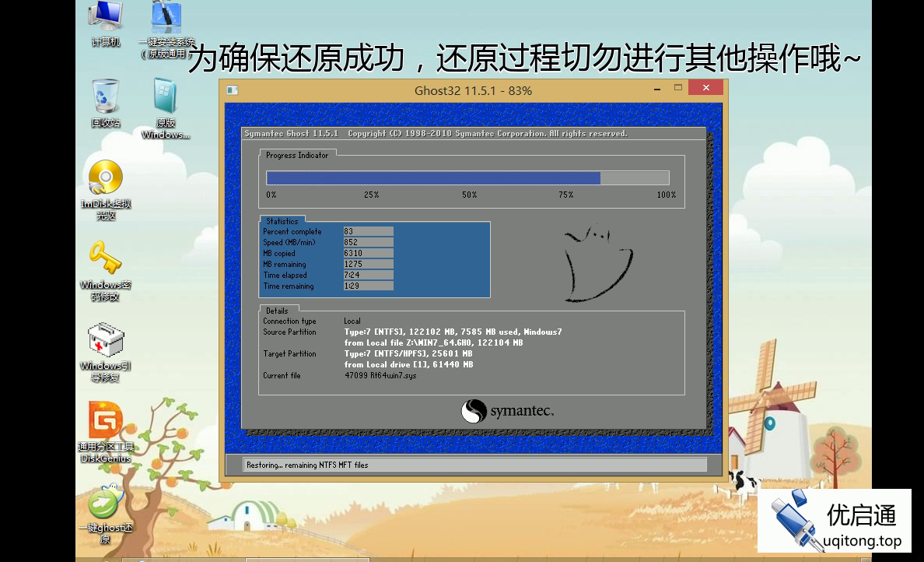The height and width of the screenshot is (562, 924).
Task: Click the Progress Indicator bar
Action: [x=467, y=178]
